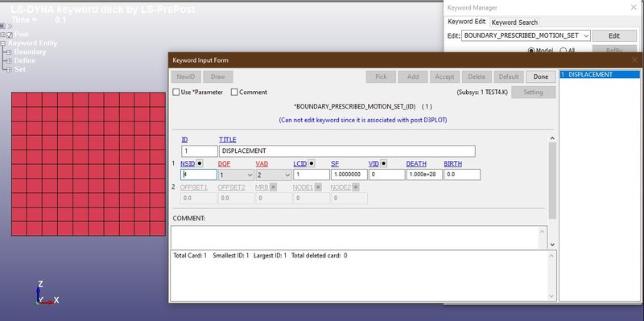The height and width of the screenshot is (321, 644).
Task: Click the NSID input field
Action: click(199, 175)
